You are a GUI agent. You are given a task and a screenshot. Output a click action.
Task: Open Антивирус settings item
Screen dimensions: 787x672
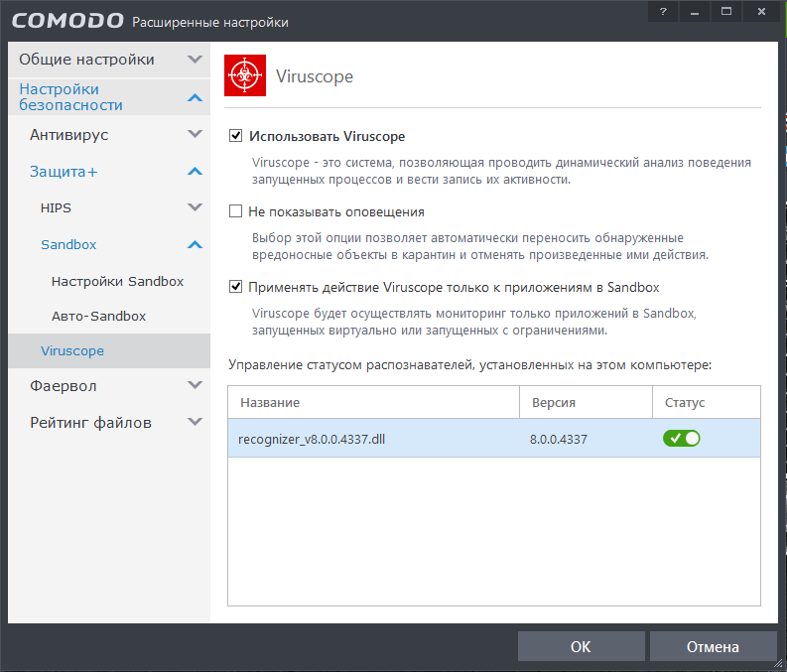(x=109, y=135)
